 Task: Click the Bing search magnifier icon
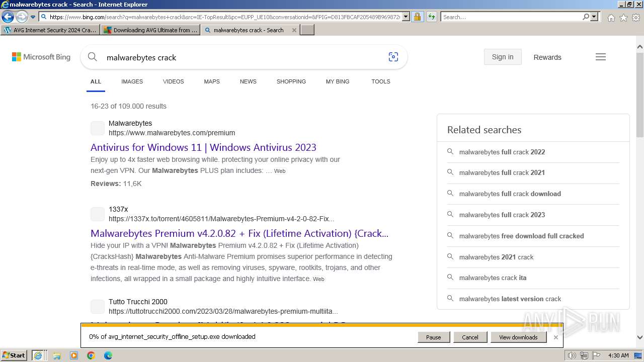click(x=93, y=57)
